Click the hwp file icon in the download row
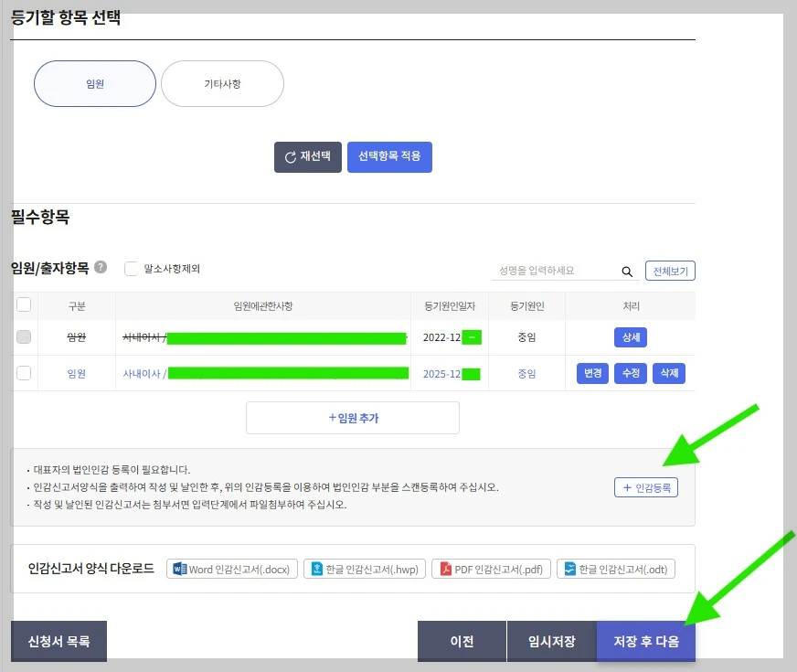Screen dimensions: 797x672 tap(316, 569)
